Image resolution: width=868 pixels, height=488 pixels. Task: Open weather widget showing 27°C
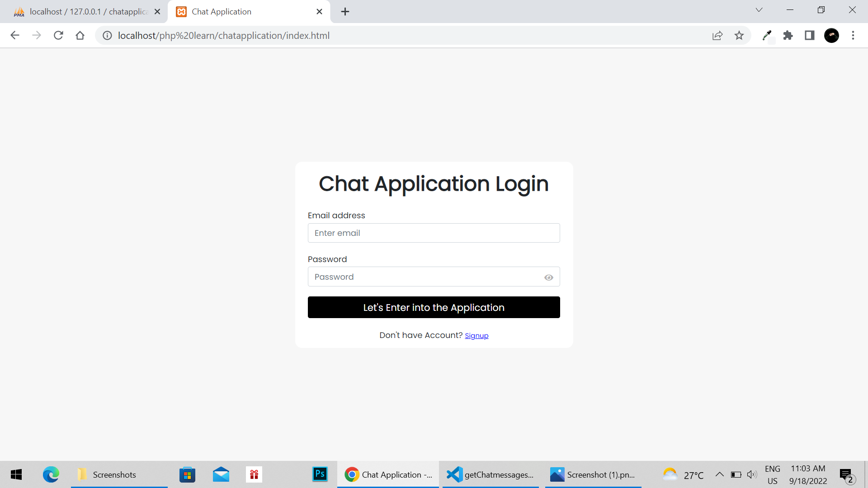pyautogui.click(x=683, y=474)
